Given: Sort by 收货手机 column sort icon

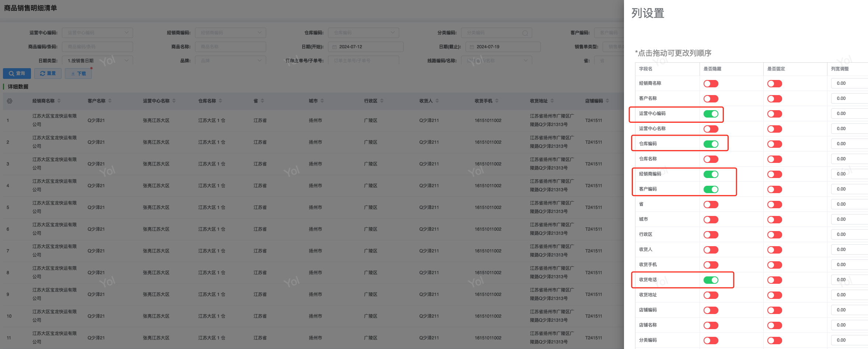Looking at the screenshot, I should pos(497,101).
